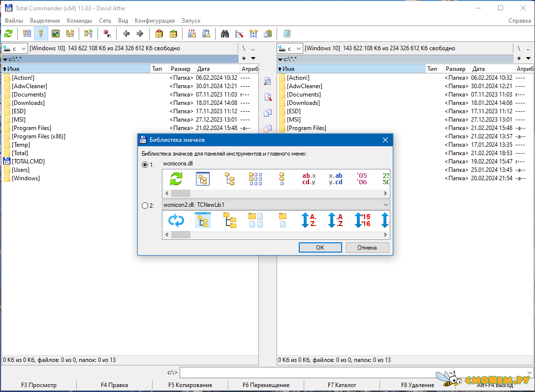535x392 pixels.
Task: Open the wcmicon2.dll: TCNewLib1 dropdown
Action: (x=276, y=205)
